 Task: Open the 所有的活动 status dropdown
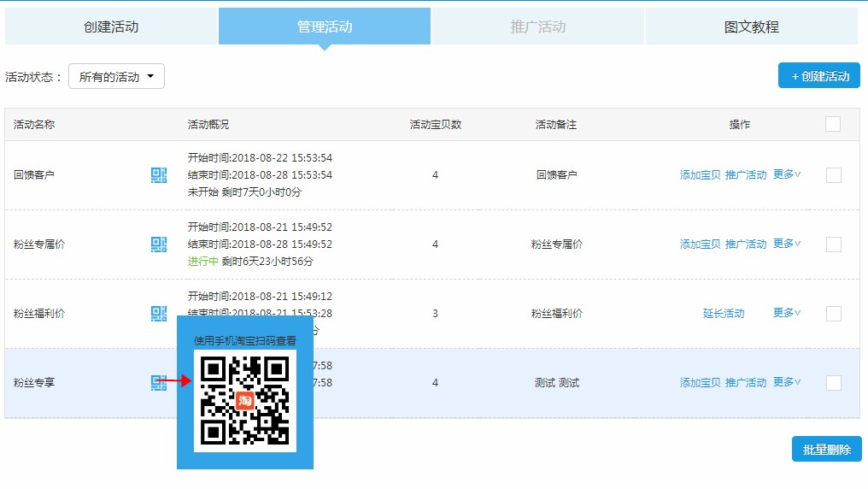click(x=116, y=76)
